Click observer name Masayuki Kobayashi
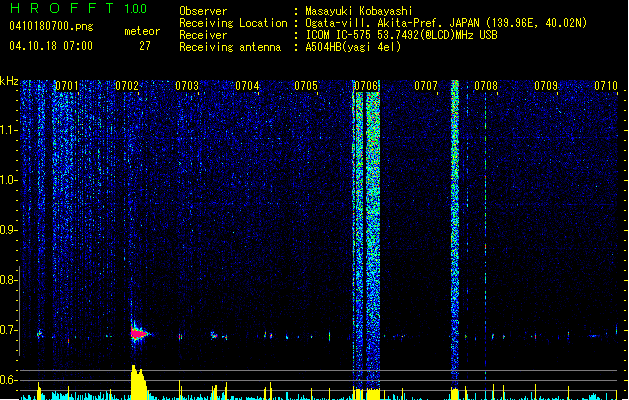This screenshot has width=629, height=400. coord(359,11)
